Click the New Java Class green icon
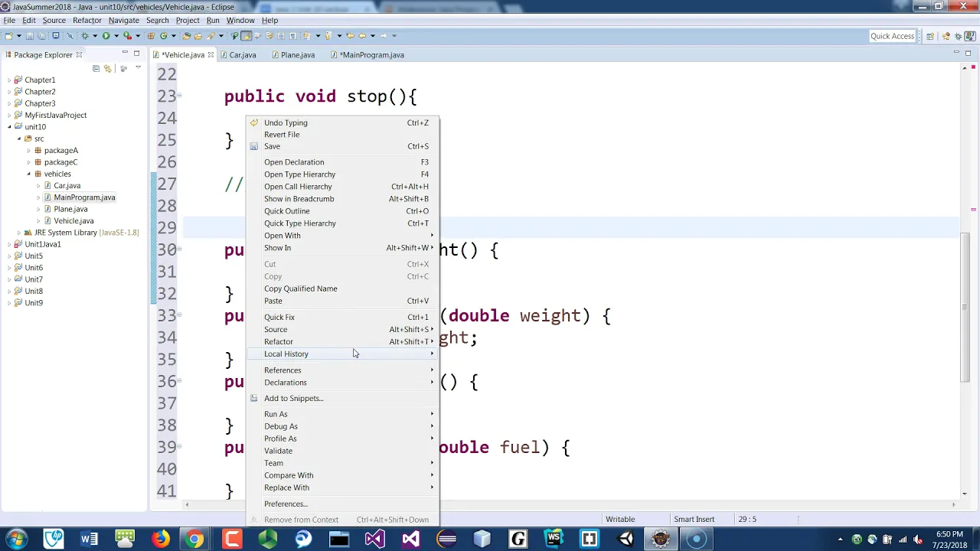 pyautogui.click(x=164, y=36)
